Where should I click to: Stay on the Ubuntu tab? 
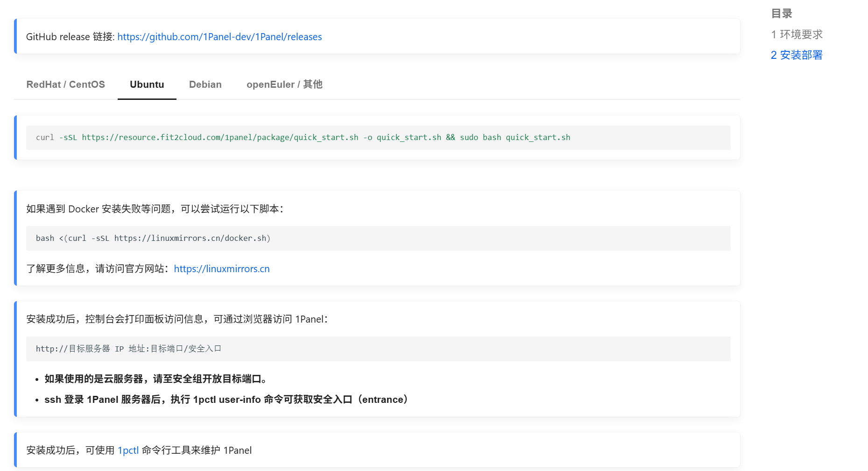click(147, 84)
